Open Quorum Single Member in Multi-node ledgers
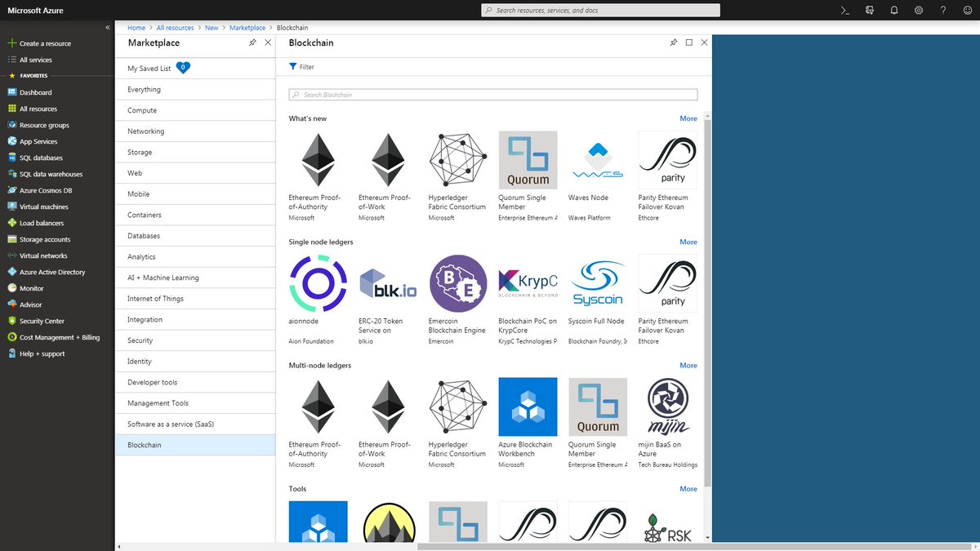980x551 pixels. 598,423
